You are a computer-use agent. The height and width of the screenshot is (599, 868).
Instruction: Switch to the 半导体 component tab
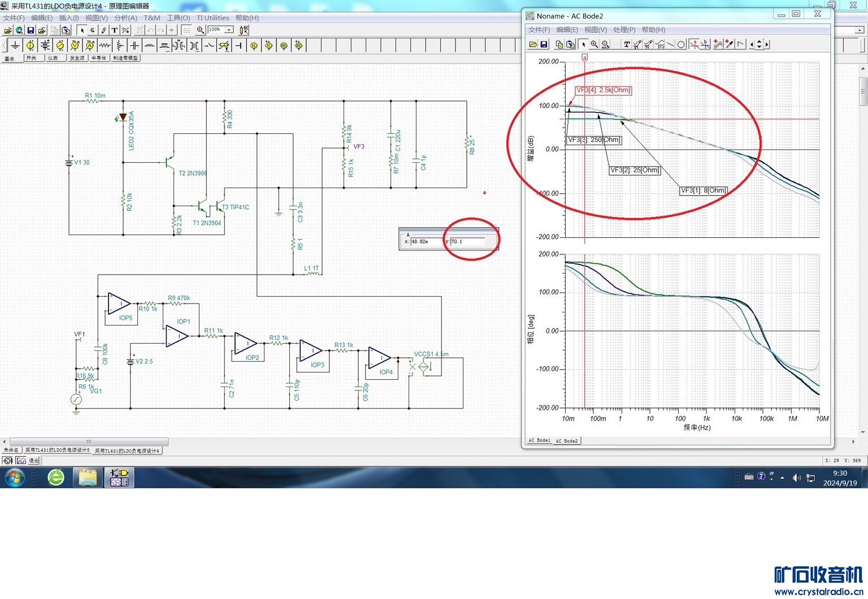(99, 58)
